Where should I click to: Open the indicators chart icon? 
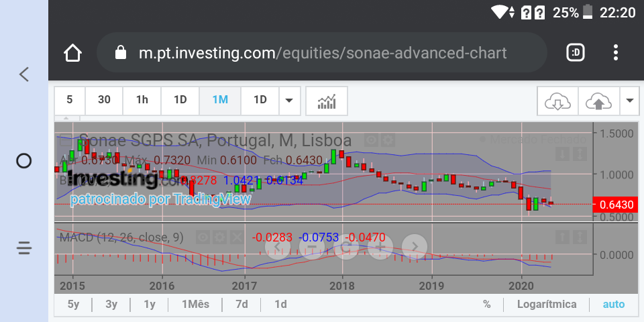point(327,101)
